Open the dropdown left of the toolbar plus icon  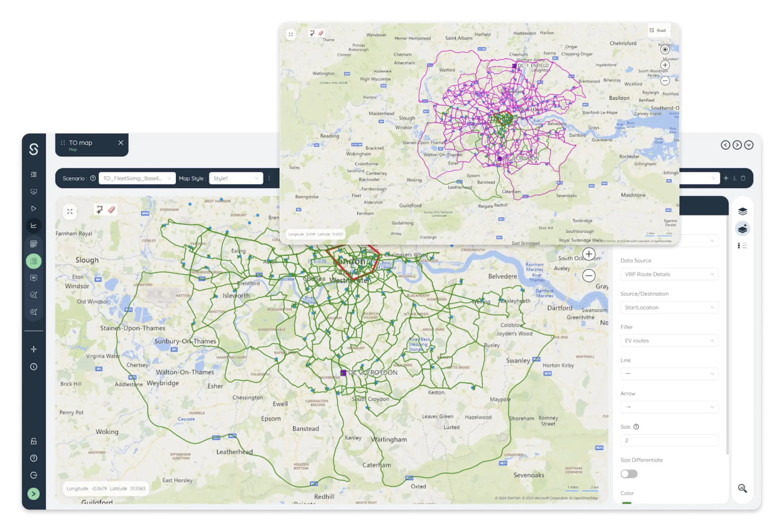[x=700, y=178]
